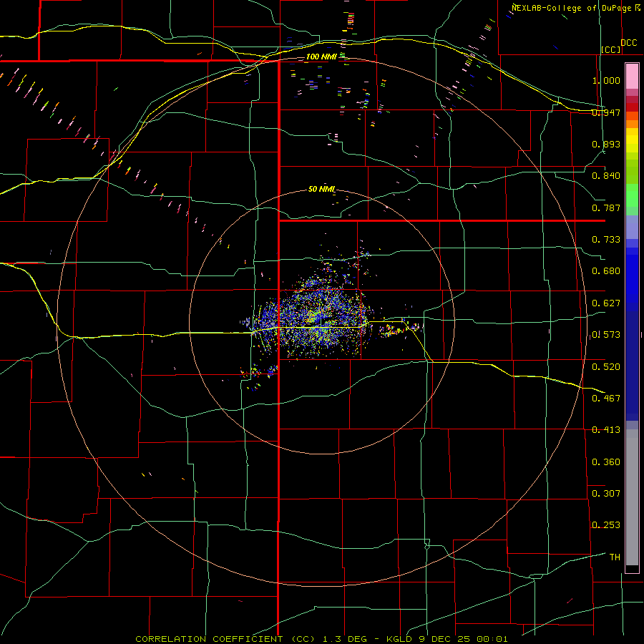644x644 pixels.
Task: Click the 0.947 value on the color scale
Action: tap(606, 112)
